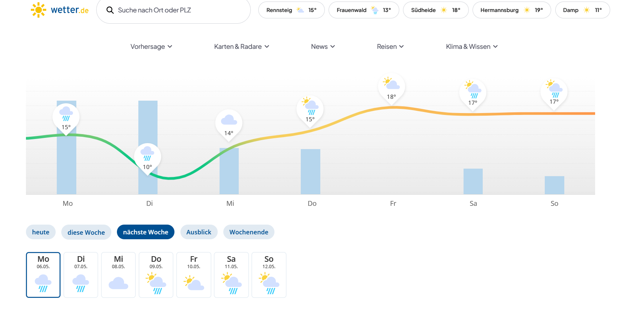
Task: Open Rennsteig 15° location weather
Action: pyautogui.click(x=291, y=10)
